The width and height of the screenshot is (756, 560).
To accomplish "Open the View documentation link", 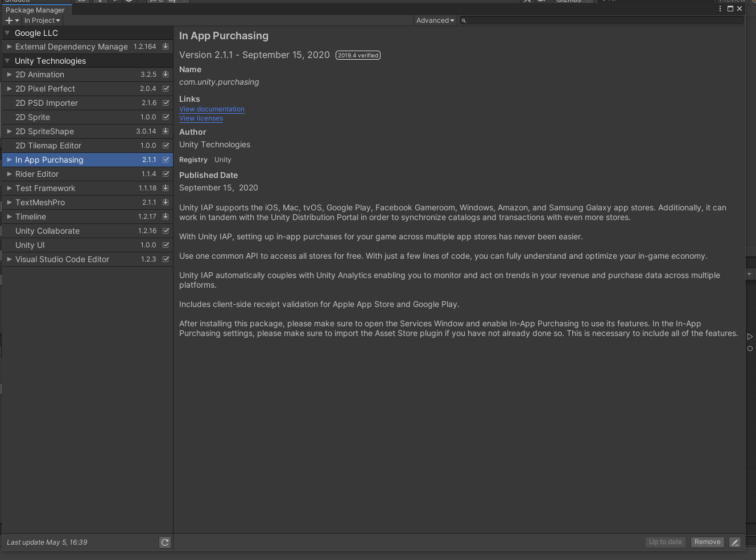I will click(211, 109).
